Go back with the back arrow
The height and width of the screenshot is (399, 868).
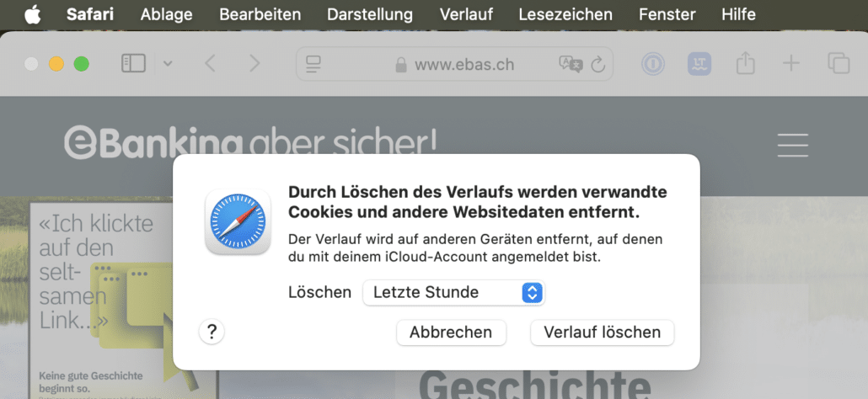[x=211, y=64]
